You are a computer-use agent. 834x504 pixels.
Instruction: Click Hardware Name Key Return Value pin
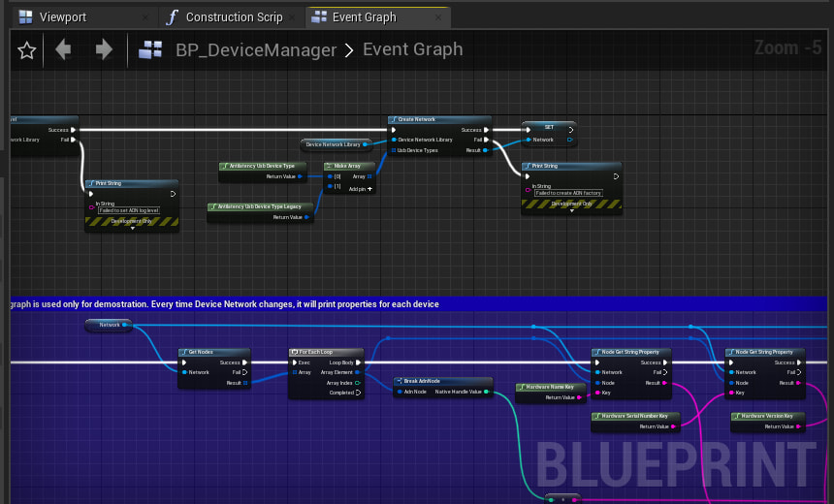(x=579, y=397)
